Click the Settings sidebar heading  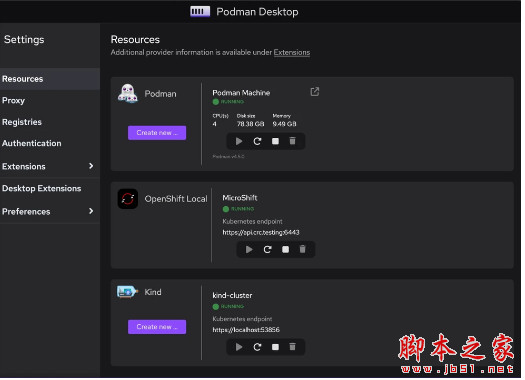tap(24, 40)
